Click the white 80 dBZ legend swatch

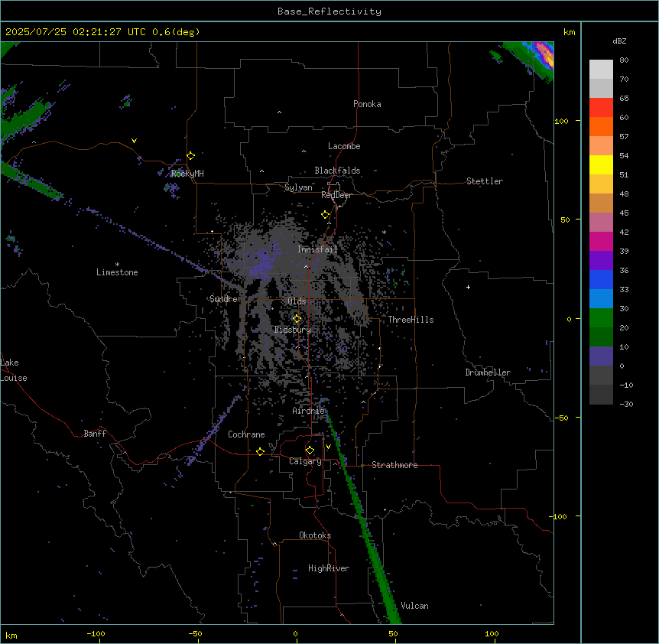pyautogui.click(x=601, y=70)
